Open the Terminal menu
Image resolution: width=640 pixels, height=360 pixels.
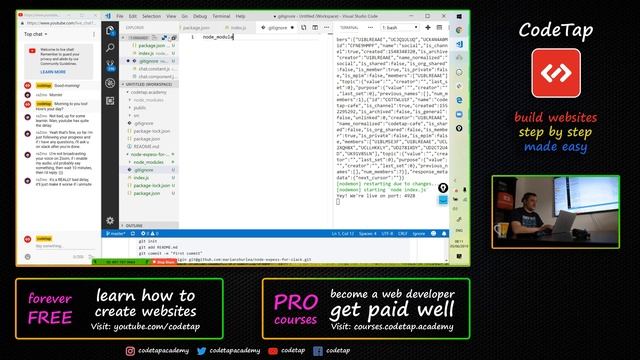point(221,16)
